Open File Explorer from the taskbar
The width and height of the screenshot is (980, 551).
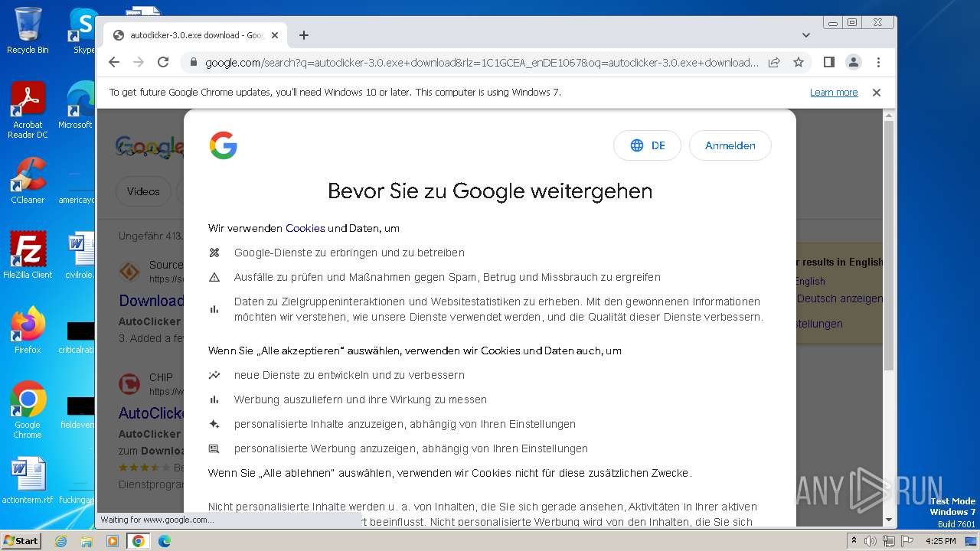click(87, 541)
